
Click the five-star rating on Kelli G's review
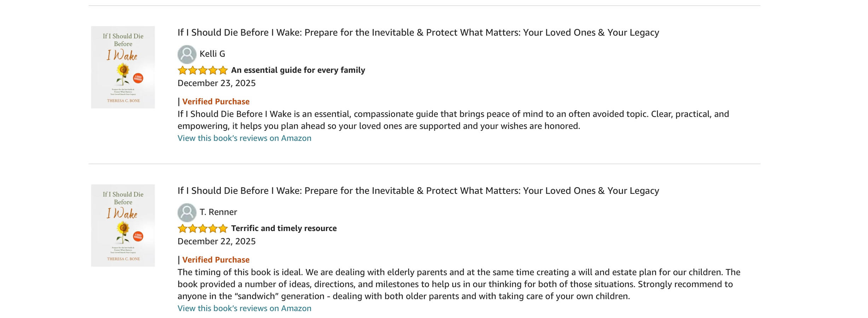[202, 70]
